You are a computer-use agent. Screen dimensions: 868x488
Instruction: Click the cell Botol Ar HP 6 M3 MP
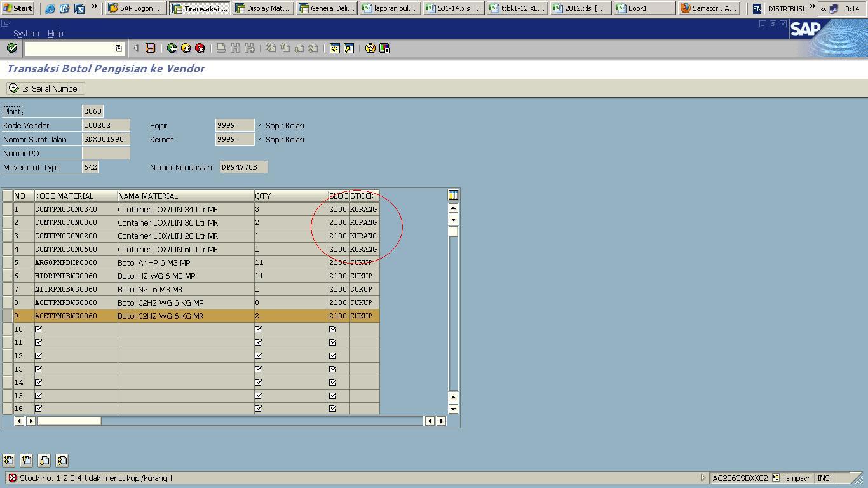click(x=186, y=262)
